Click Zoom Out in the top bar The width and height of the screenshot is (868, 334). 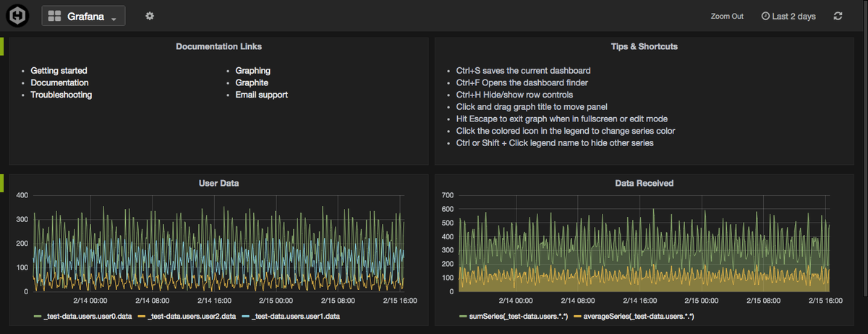pyautogui.click(x=726, y=16)
